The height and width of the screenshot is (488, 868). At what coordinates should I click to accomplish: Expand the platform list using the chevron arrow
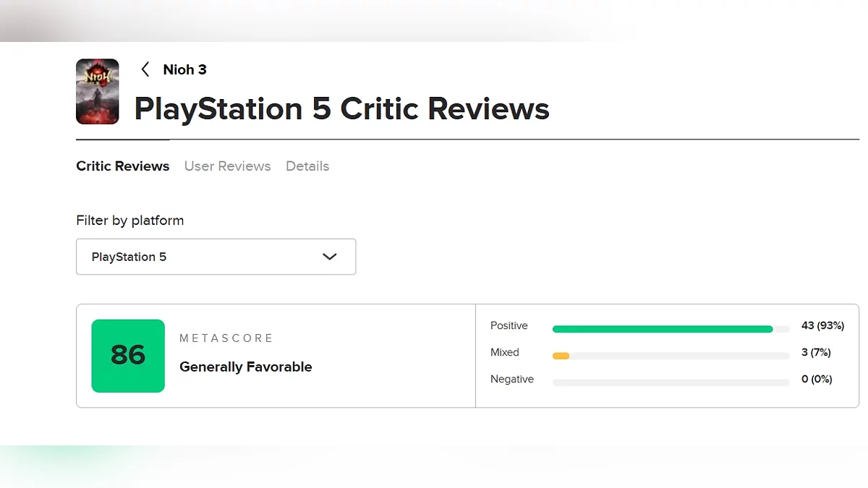point(330,257)
